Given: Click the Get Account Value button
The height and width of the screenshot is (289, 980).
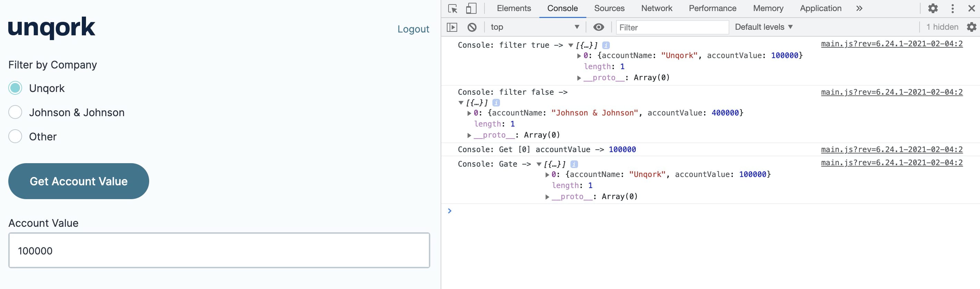Looking at the screenshot, I should click(79, 181).
